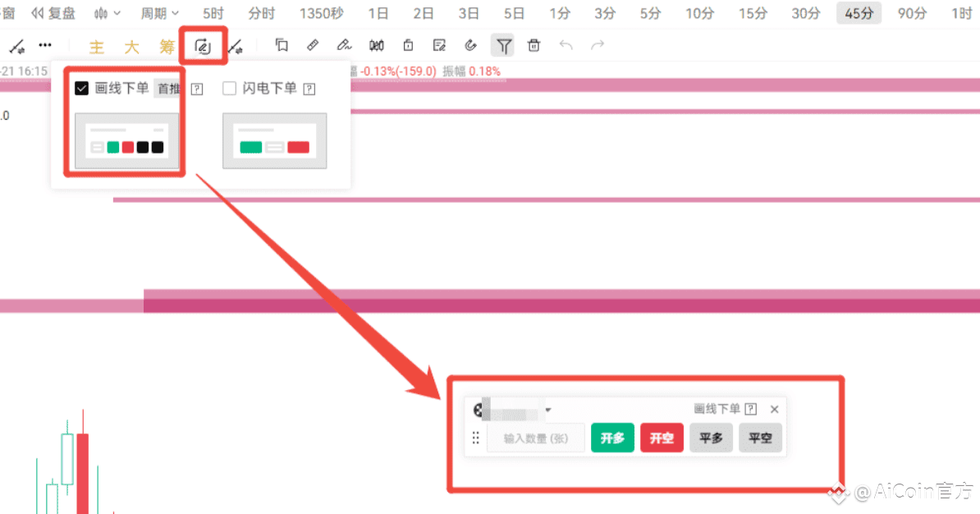Click the redo arrow icon

598,45
